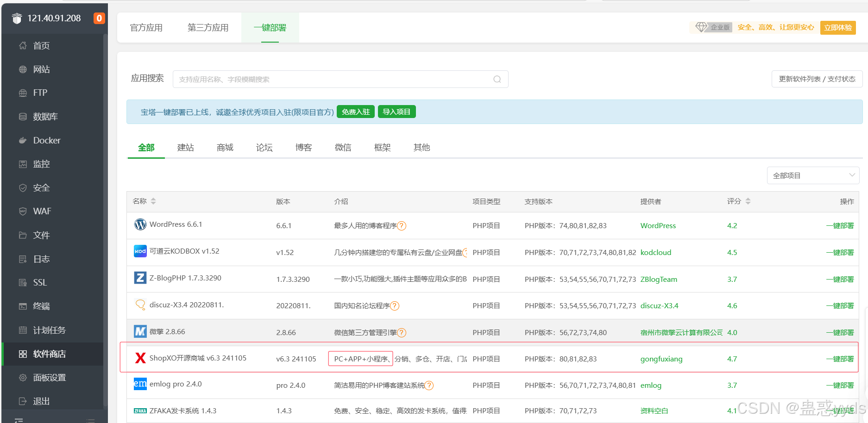Click the emlog app logo
Image resolution: width=868 pixels, height=423 pixels.
click(140, 384)
